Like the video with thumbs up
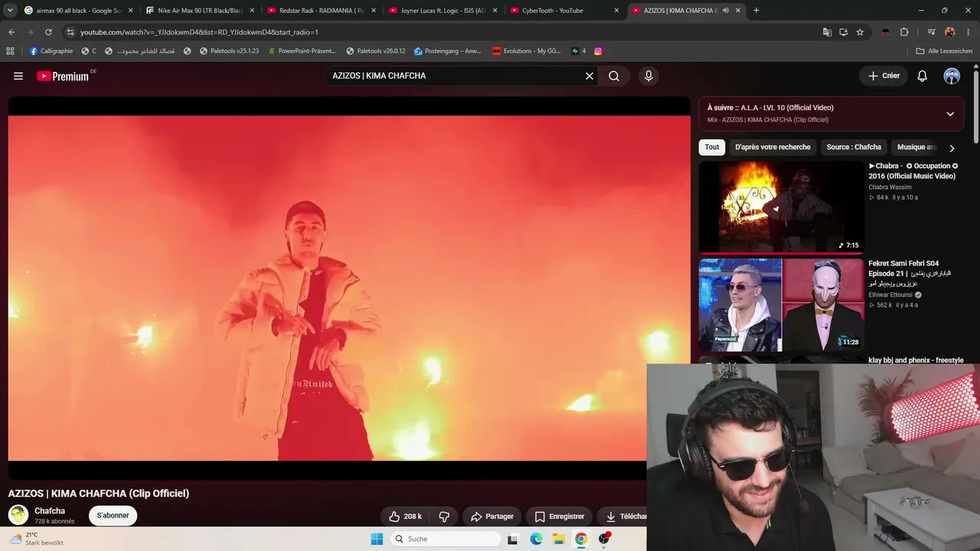The height and width of the screenshot is (551, 980). [x=406, y=517]
